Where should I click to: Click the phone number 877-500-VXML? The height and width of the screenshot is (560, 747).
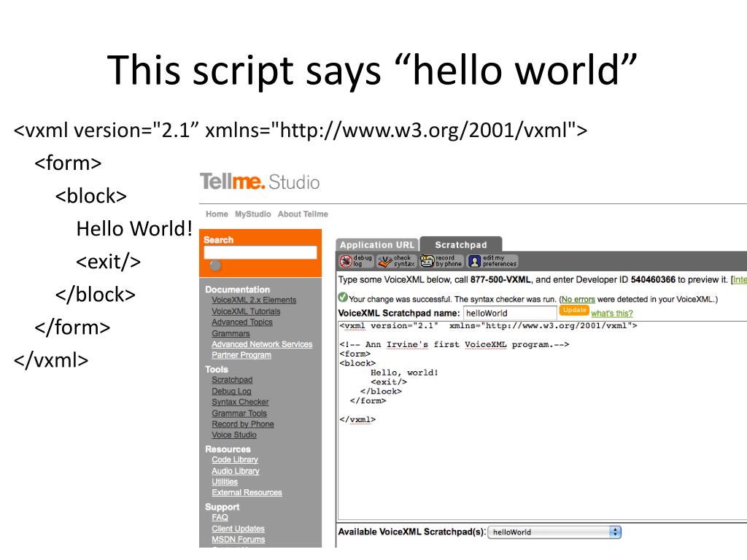500,280
